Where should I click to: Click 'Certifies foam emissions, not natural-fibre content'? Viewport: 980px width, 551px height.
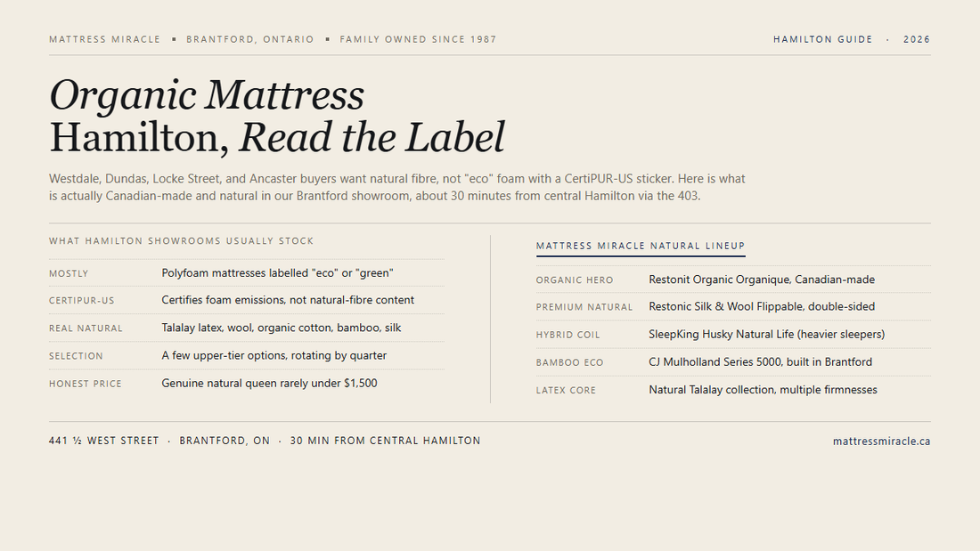tap(288, 300)
